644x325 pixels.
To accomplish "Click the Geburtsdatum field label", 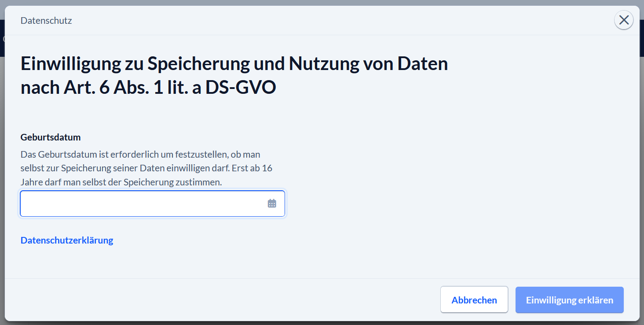I will pos(51,137).
